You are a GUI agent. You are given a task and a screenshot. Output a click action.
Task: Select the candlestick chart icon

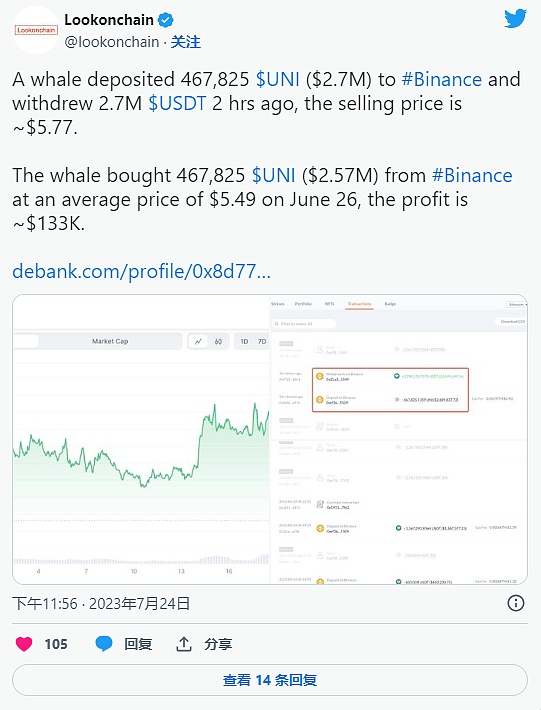pos(218,341)
